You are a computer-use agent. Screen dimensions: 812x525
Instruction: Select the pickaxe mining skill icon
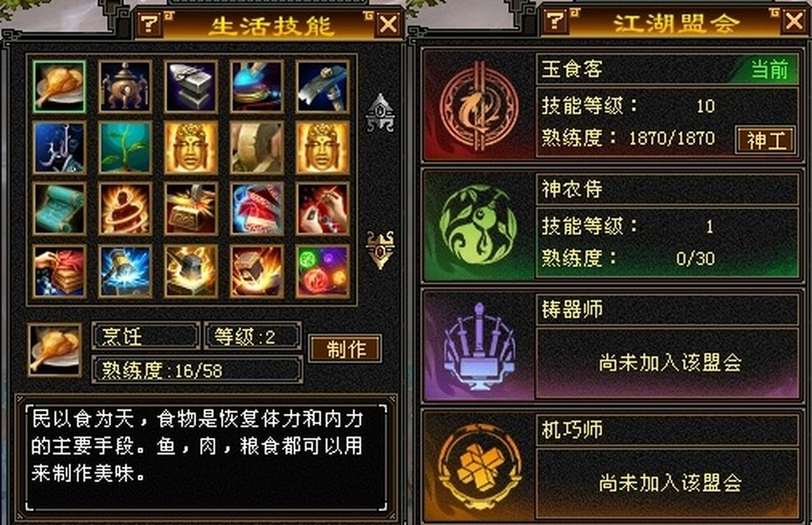click(x=322, y=87)
